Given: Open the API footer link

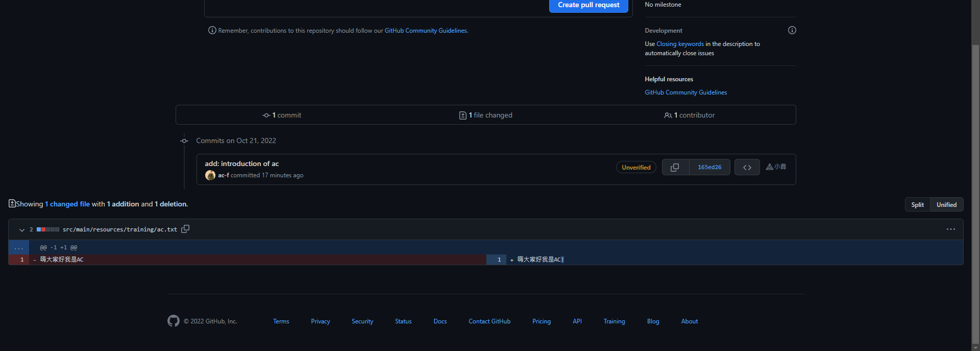Looking at the screenshot, I should point(577,321).
